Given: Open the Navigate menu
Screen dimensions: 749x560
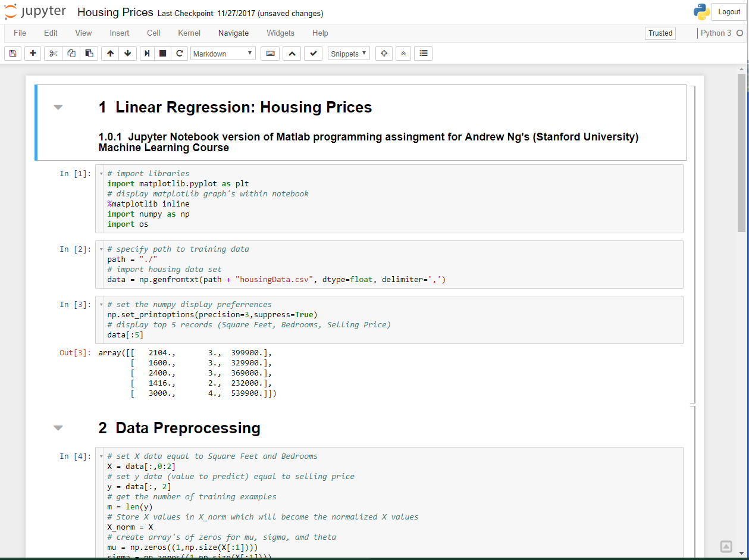Looking at the screenshot, I should click(x=233, y=33).
